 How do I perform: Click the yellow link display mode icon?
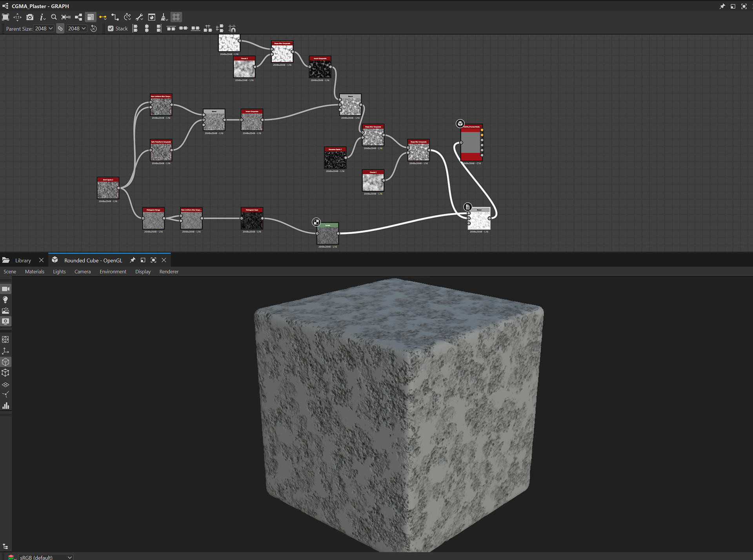[103, 17]
